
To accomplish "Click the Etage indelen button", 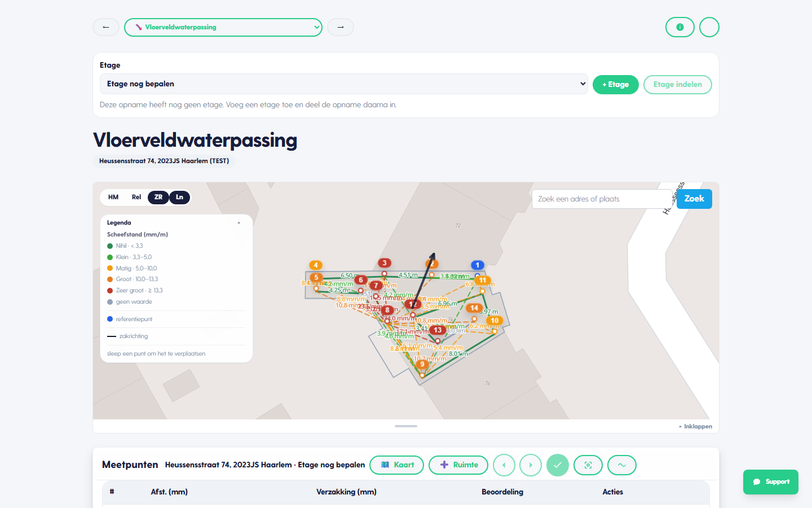I will (x=678, y=85).
